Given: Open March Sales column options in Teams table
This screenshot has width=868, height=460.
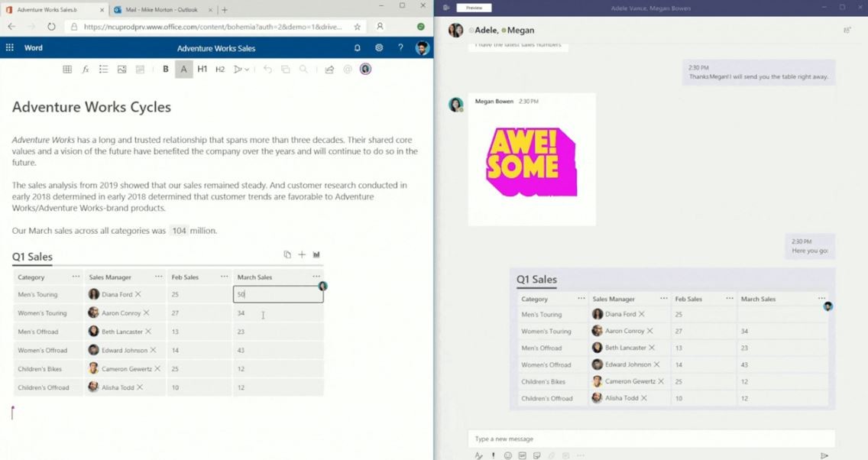Looking at the screenshot, I should click(x=821, y=298).
